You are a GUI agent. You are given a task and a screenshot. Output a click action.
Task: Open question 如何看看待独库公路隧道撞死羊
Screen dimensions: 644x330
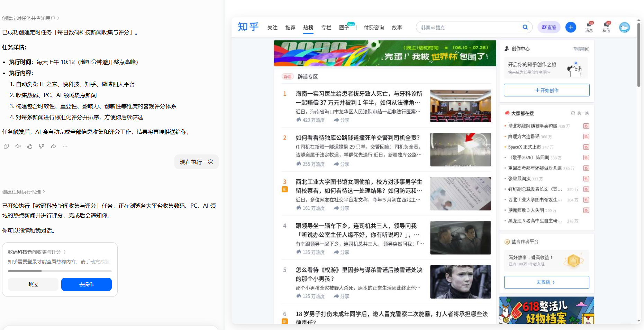[x=357, y=138]
